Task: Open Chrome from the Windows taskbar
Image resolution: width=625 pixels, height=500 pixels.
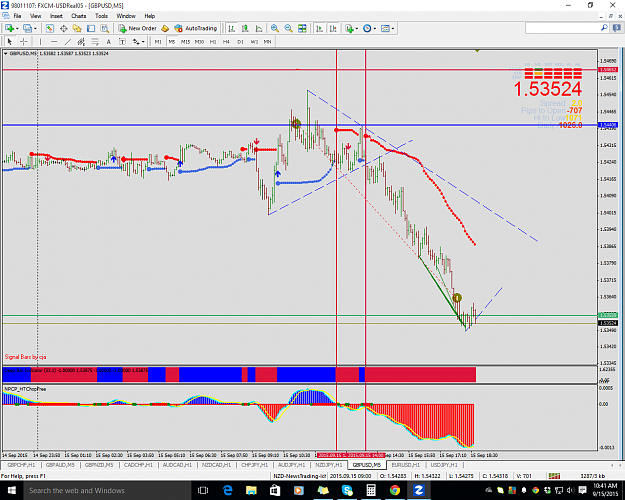Action: tap(395, 490)
